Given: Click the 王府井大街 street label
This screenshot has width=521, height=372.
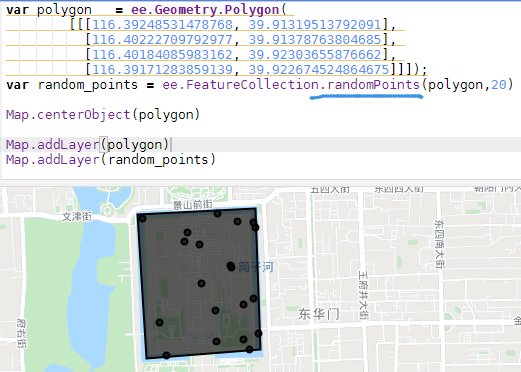Looking at the screenshot, I should click(364, 295).
